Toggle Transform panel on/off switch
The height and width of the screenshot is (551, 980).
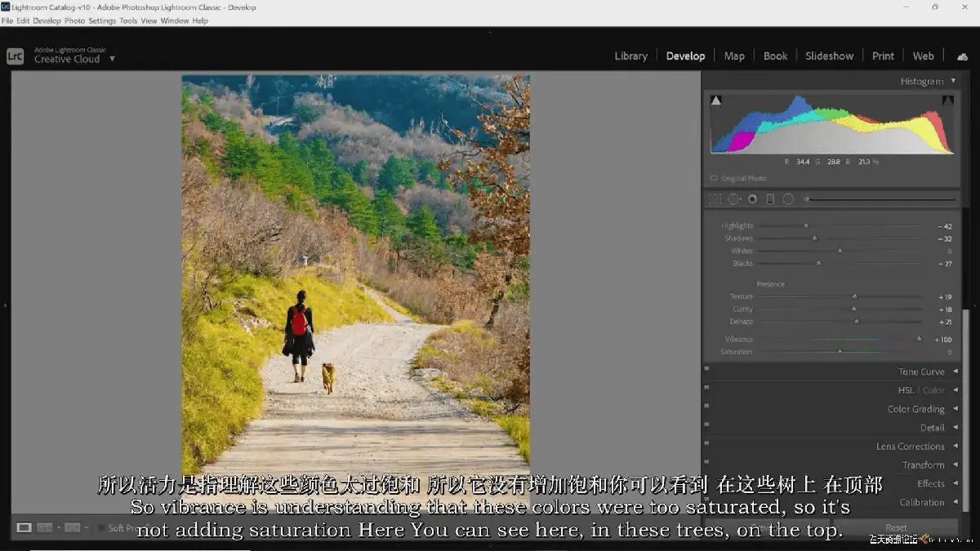tap(706, 463)
